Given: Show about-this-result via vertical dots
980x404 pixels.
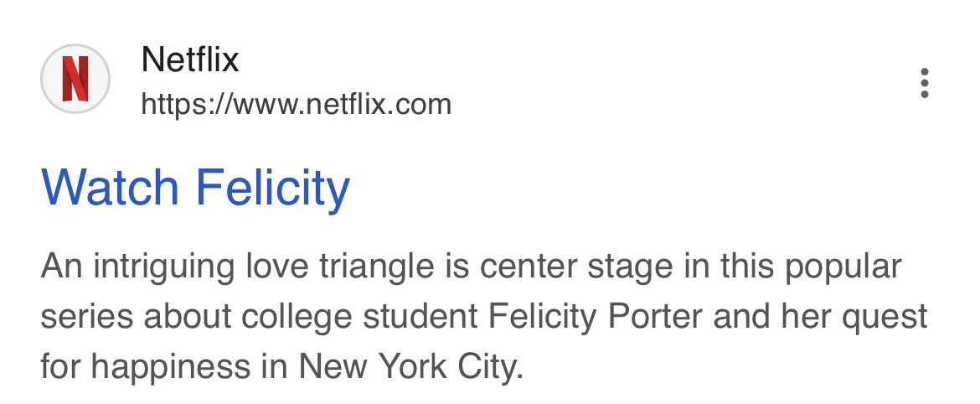Looking at the screenshot, I should coord(925,82).
